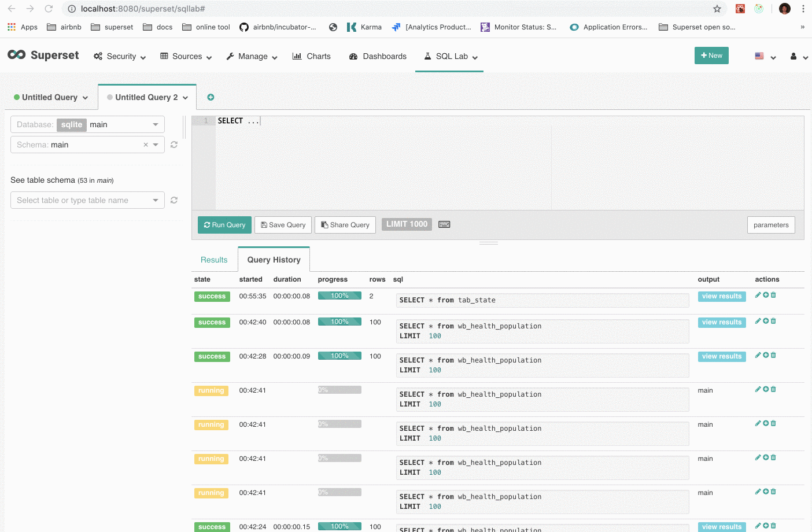Open the parameters button
Screen dimensions: 812x532
771,225
